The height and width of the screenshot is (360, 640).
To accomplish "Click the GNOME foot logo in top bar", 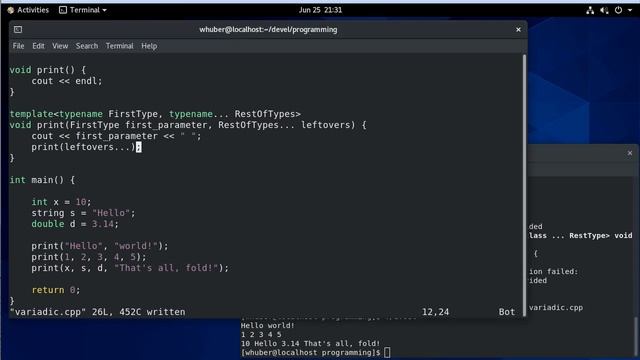I will [x=11, y=10].
